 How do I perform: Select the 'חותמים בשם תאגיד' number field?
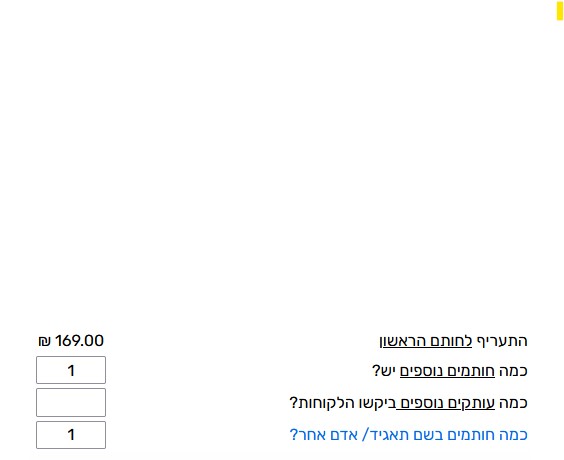point(71,435)
